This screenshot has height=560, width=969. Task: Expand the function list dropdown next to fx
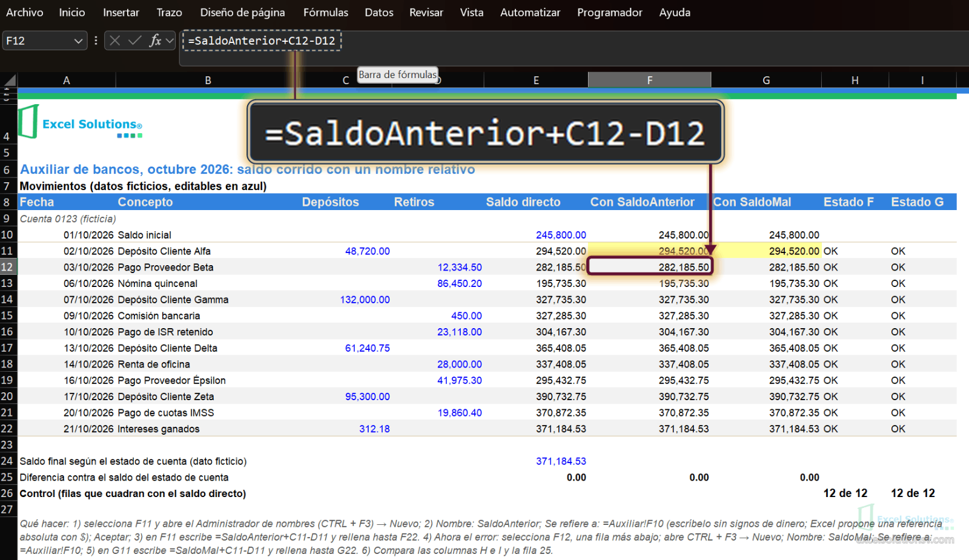click(170, 41)
